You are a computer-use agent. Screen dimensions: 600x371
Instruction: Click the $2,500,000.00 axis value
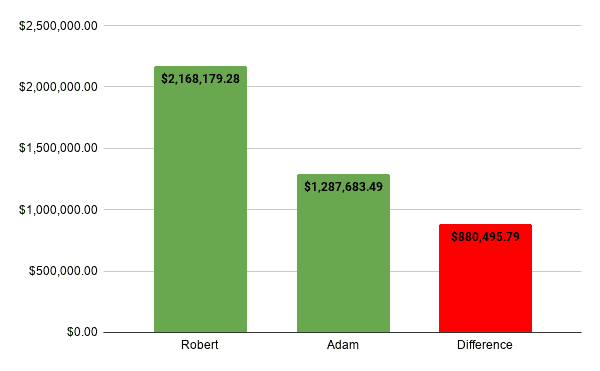58,26
